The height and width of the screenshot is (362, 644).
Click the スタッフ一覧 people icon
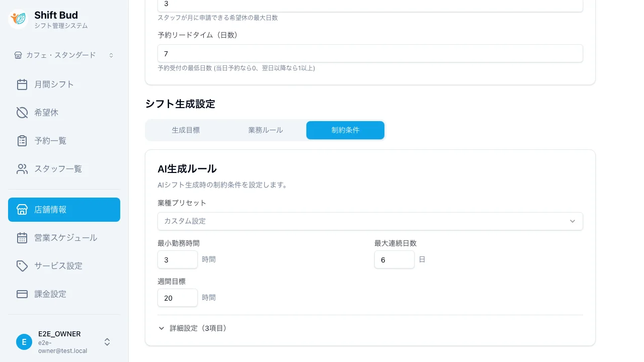[x=22, y=169]
